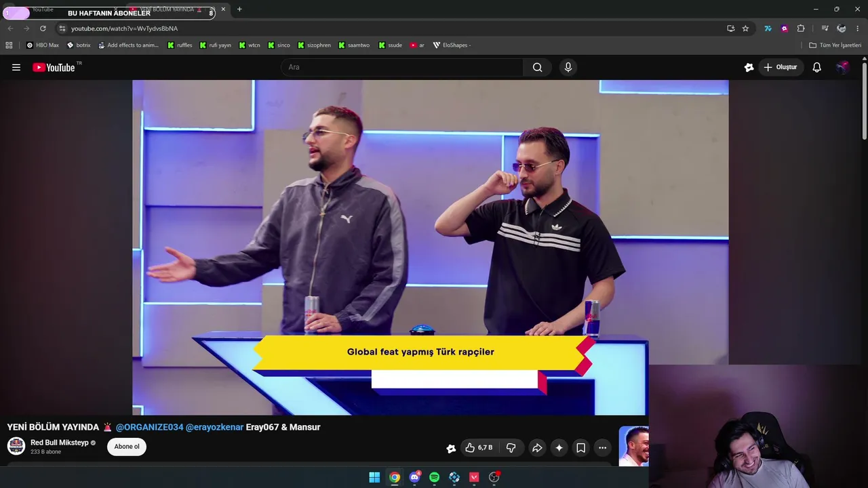Open the Windows Start menu
This screenshot has width=868, height=488.
(x=374, y=477)
